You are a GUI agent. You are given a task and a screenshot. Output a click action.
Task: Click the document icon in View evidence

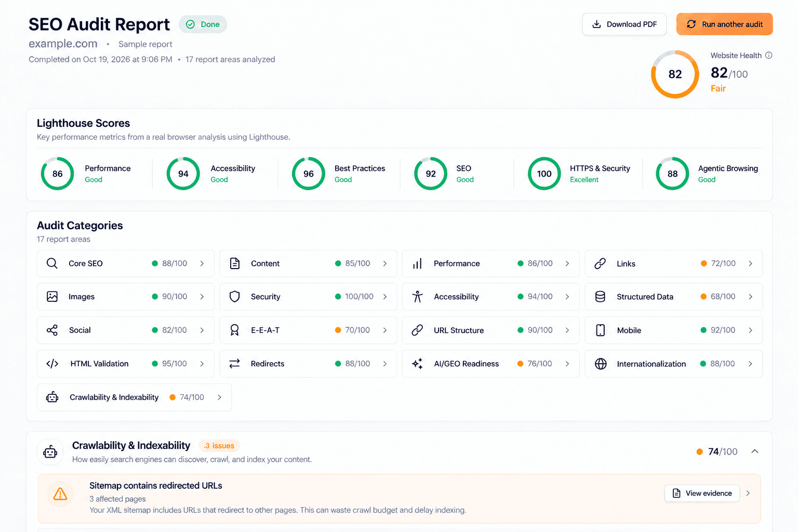point(676,494)
